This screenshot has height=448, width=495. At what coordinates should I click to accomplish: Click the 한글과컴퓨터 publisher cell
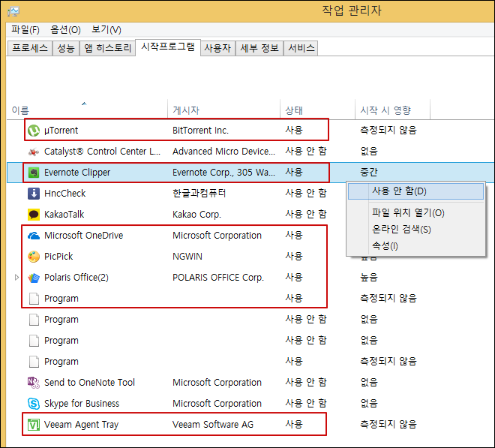point(199,194)
